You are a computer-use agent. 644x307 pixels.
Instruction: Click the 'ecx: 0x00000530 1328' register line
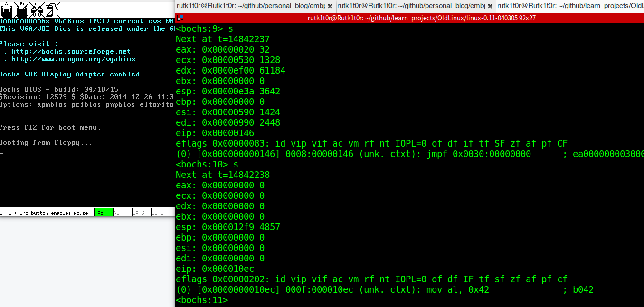(x=228, y=60)
